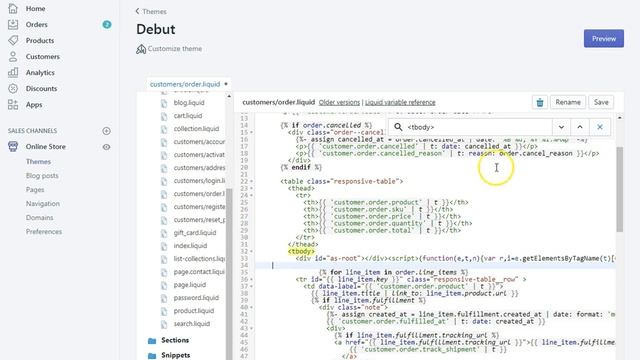
Task: Open Themes in sidebar submenu
Action: pyautogui.click(x=38, y=162)
